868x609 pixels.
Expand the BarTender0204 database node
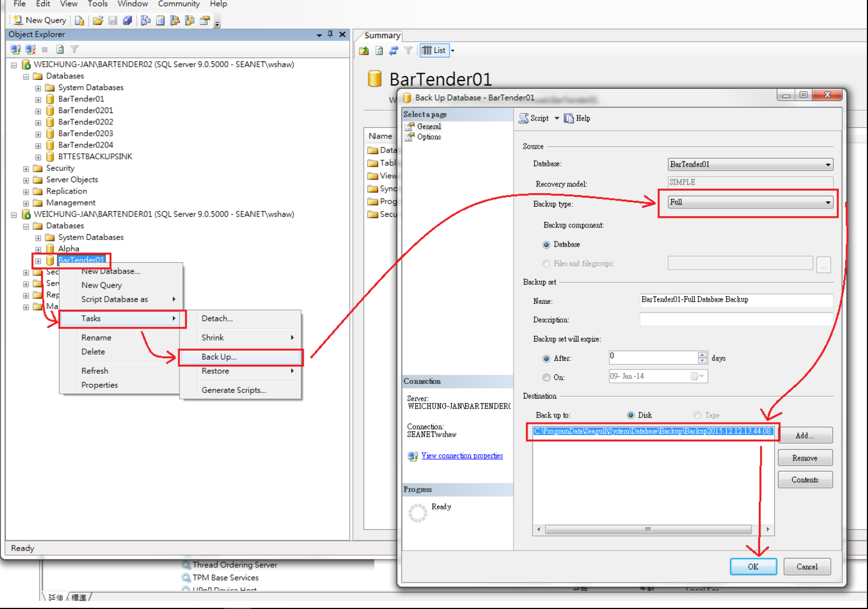tap(38, 145)
